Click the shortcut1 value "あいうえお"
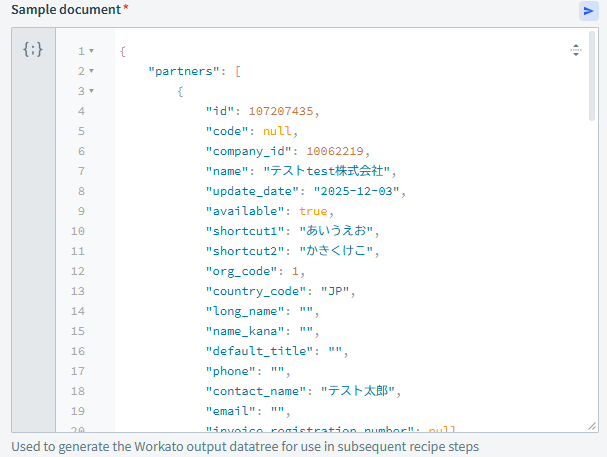The height and width of the screenshot is (457, 607). point(336,231)
